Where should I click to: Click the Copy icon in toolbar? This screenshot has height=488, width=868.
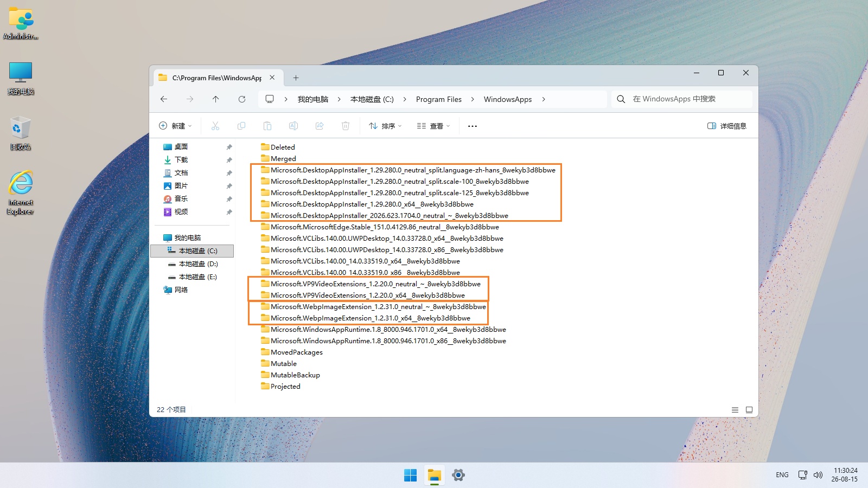(241, 126)
